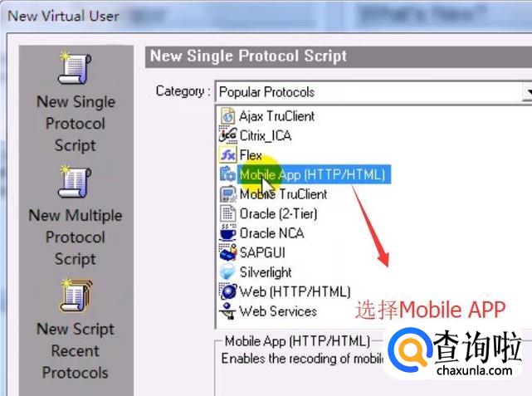The image size is (532, 396).
Task: Click the chaxunla.com watermark logo
Action: coord(455,353)
